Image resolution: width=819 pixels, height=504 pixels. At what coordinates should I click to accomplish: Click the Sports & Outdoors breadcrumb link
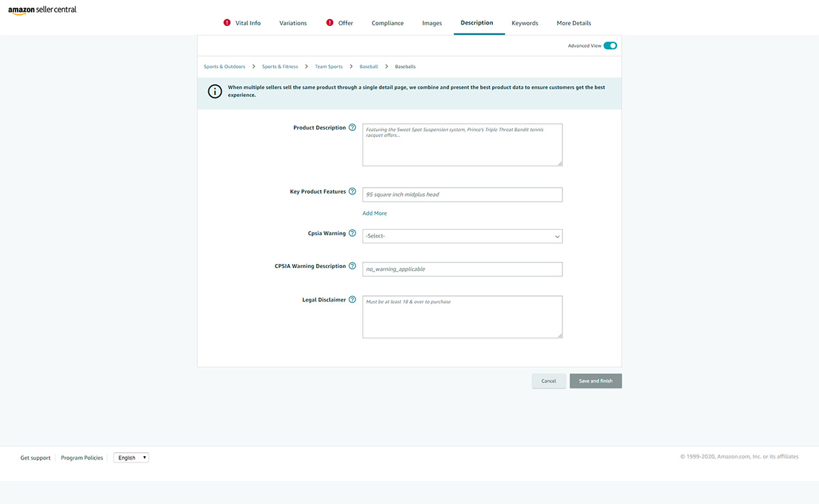pyautogui.click(x=225, y=67)
